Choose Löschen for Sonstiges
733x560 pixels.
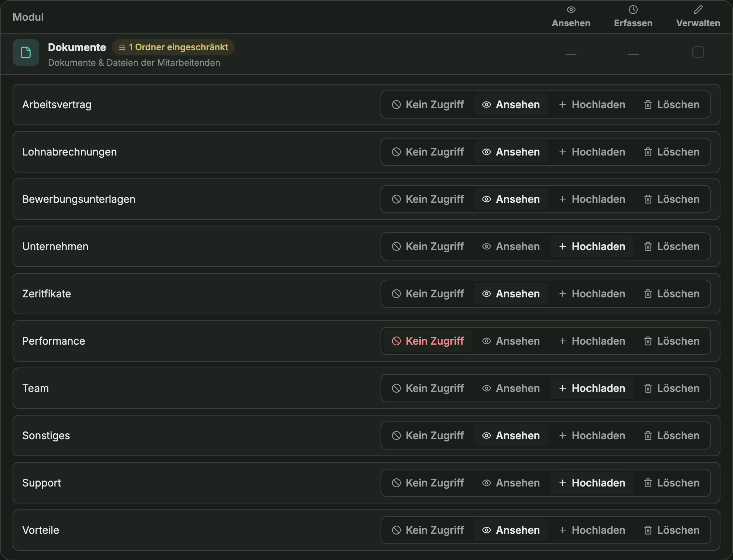point(671,436)
